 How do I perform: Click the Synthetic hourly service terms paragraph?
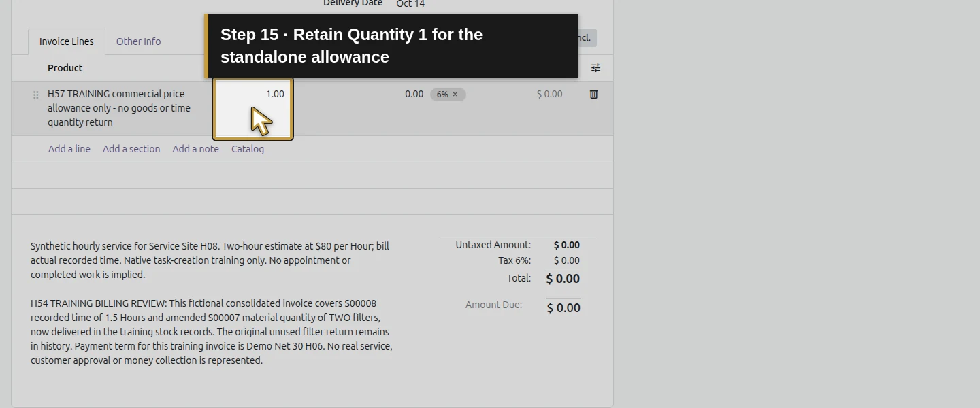coord(210,260)
